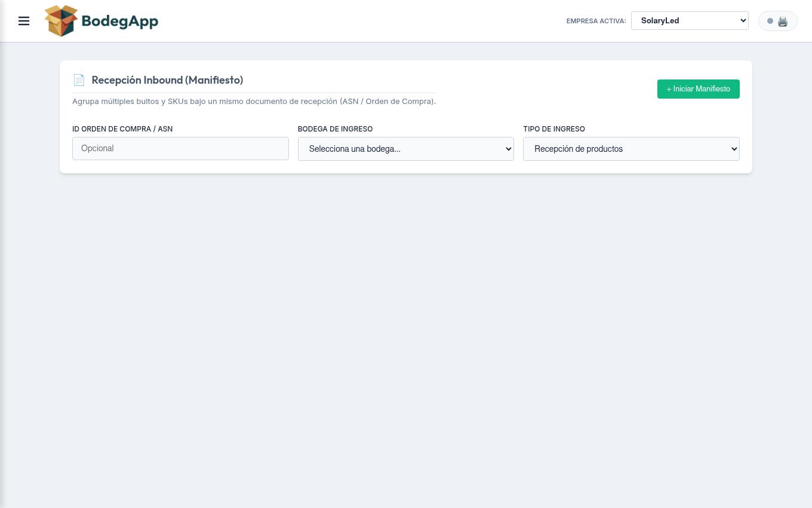812x508 pixels.
Task: Click the description text about bultos y SKUs
Action: pyautogui.click(x=254, y=102)
